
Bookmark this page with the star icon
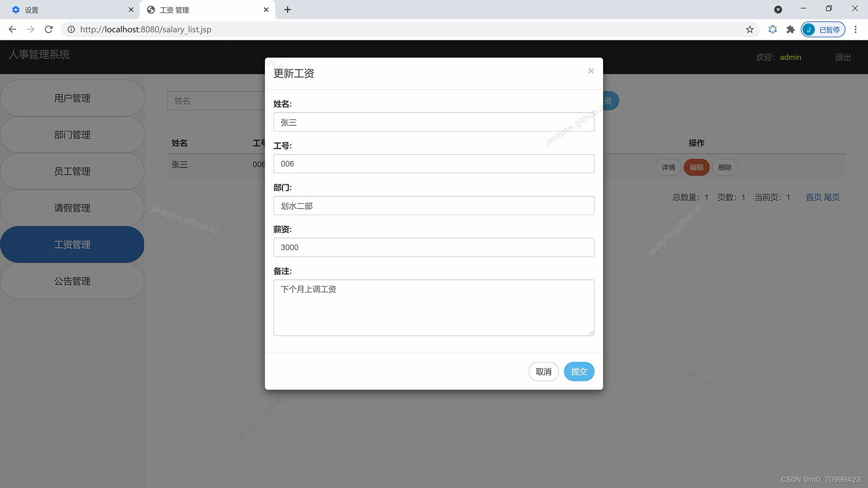pyautogui.click(x=750, y=29)
